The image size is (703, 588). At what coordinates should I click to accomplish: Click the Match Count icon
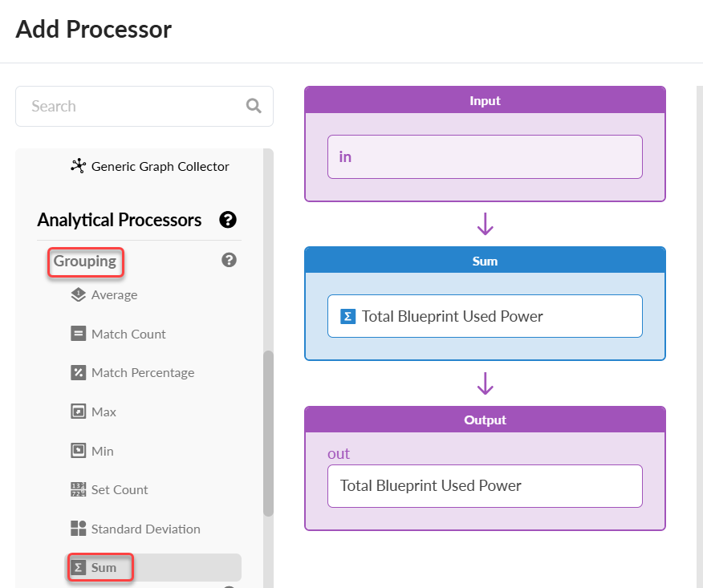click(x=78, y=334)
